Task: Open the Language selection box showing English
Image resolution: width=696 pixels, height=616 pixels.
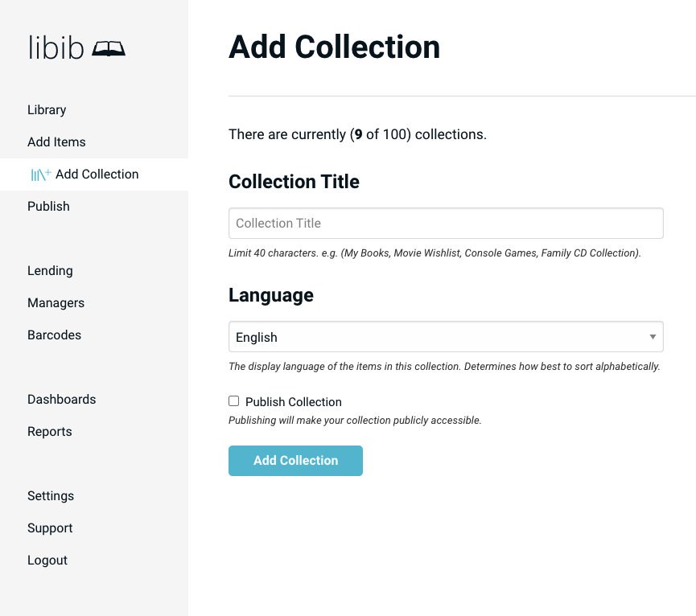Action: coord(446,336)
